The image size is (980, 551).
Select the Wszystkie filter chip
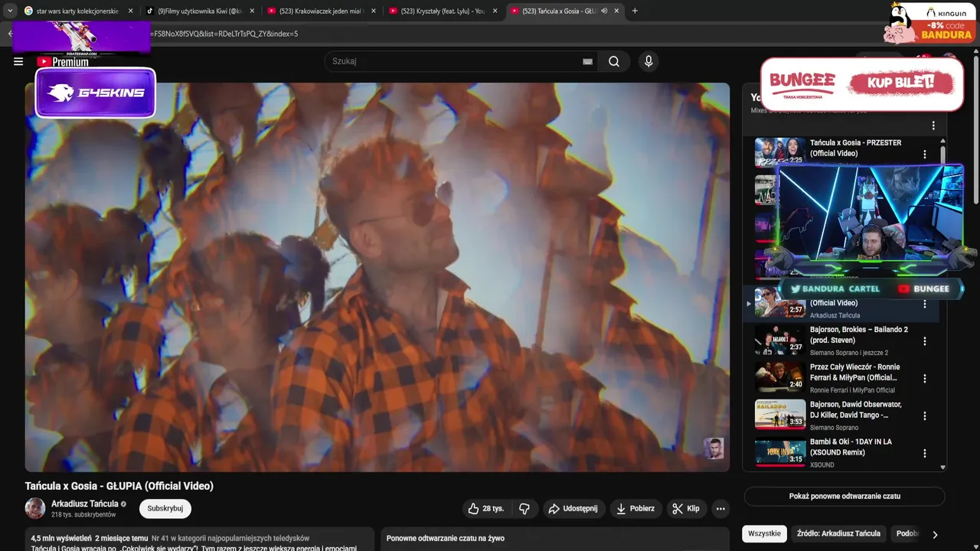coord(764,533)
